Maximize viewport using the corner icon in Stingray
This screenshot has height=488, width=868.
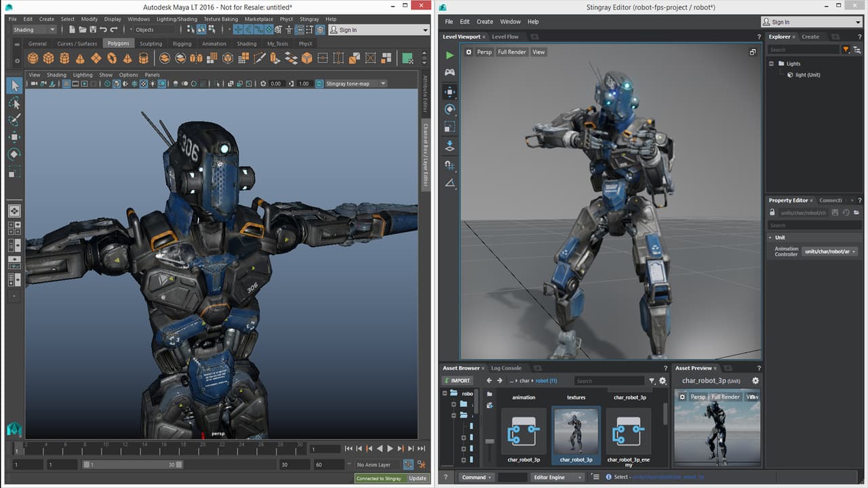click(x=753, y=52)
